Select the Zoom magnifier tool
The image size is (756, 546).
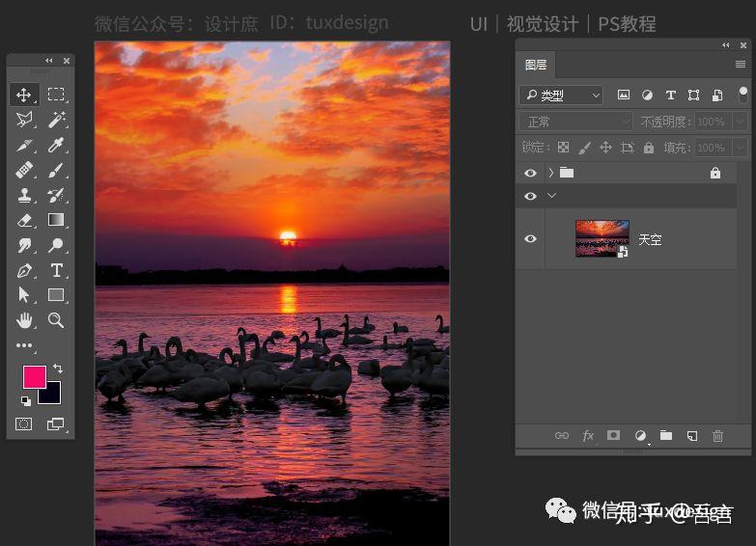[56, 320]
